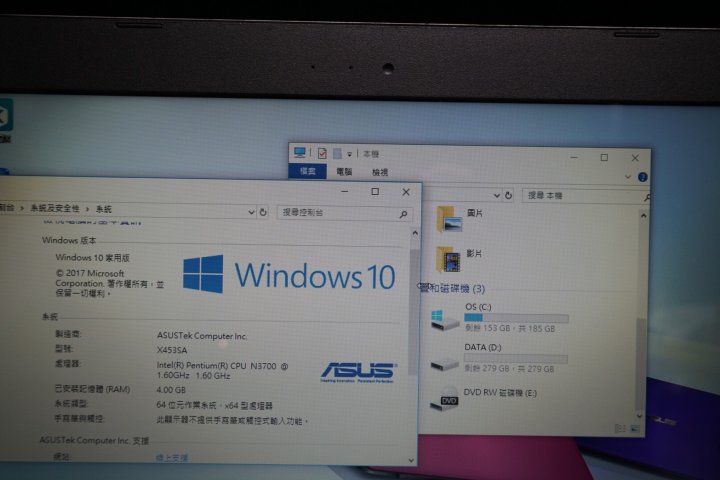Refresh the System control panel window
The width and height of the screenshot is (720, 480).
click(263, 212)
